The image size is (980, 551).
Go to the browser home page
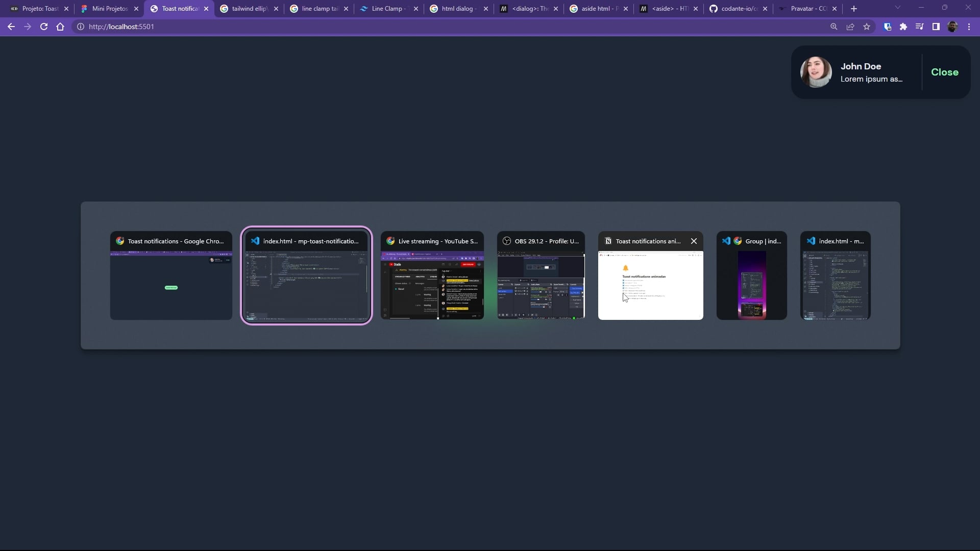[x=60, y=27]
